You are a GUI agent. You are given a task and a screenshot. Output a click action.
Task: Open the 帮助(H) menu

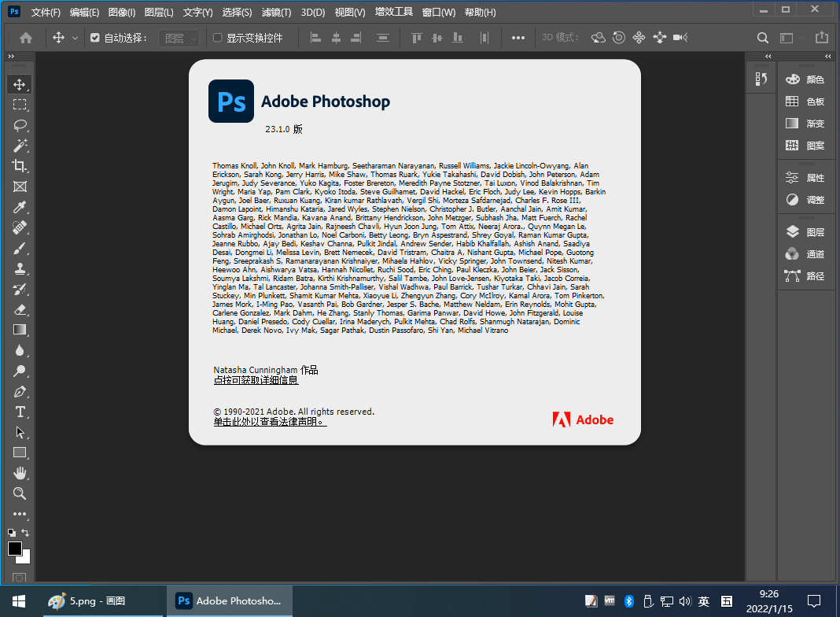click(480, 13)
